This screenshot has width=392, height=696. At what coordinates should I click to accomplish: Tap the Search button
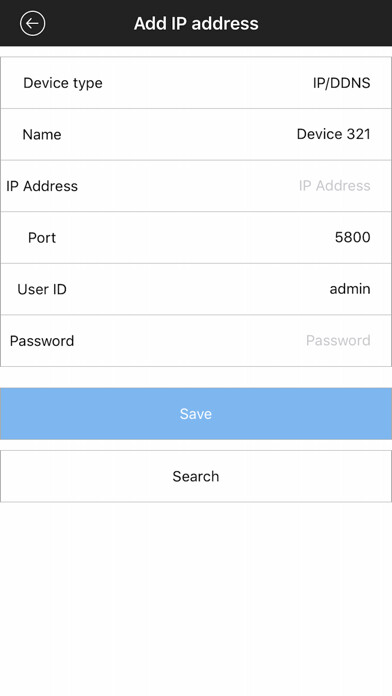click(x=196, y=476)
